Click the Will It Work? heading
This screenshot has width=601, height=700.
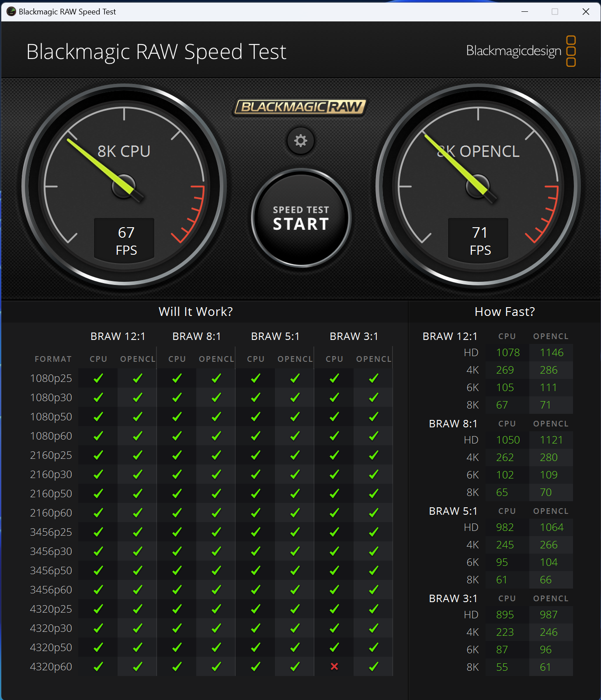pos(195,312)
